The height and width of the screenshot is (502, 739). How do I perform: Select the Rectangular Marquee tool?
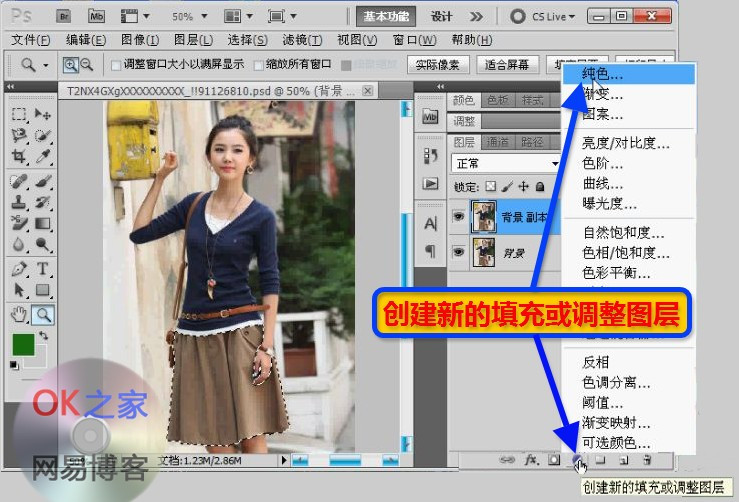18,114
